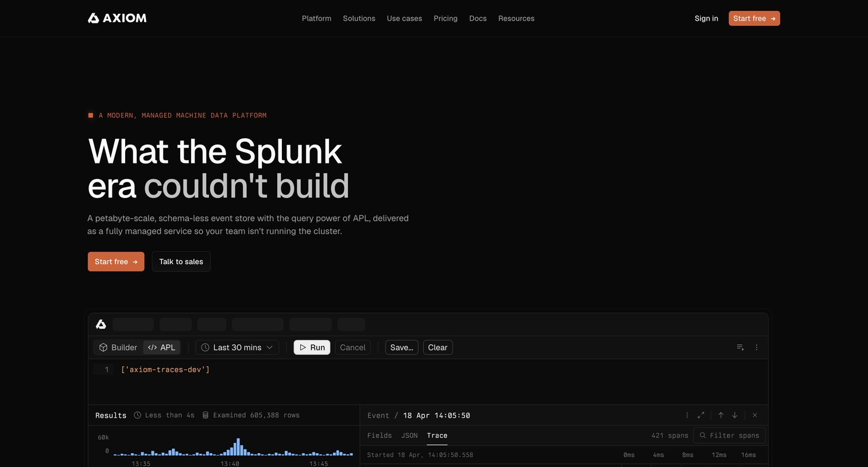Image resolution: width=868 pixels, height=467 pixels.
Task: Open the Resources menu
Action: [x=516, y=18]
